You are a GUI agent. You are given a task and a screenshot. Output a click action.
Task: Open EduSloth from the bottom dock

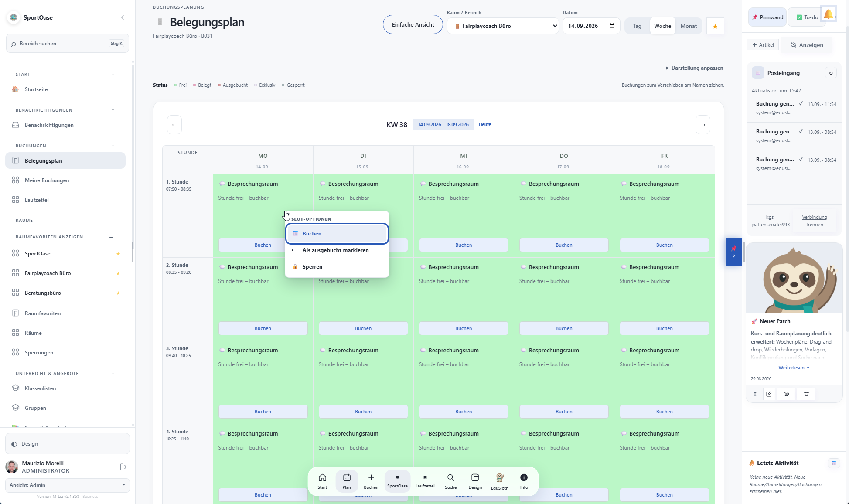pyautogui.click(x=500, y=481)
